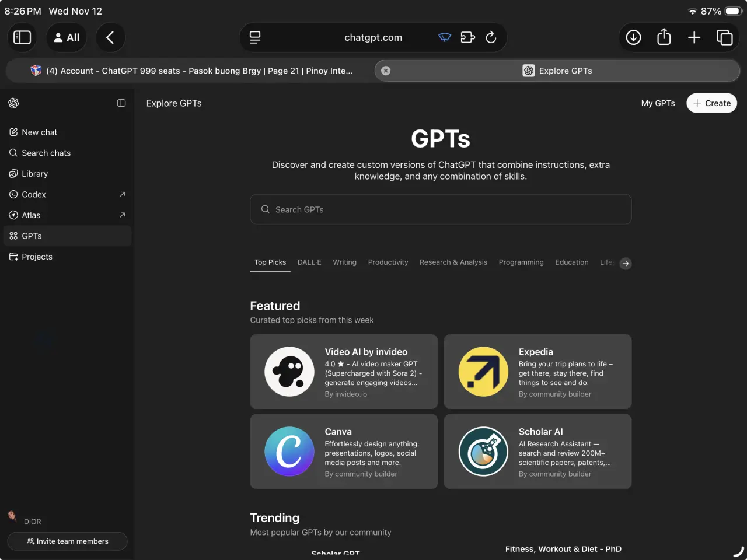Click the Canva logo

(x=289, y=452)
